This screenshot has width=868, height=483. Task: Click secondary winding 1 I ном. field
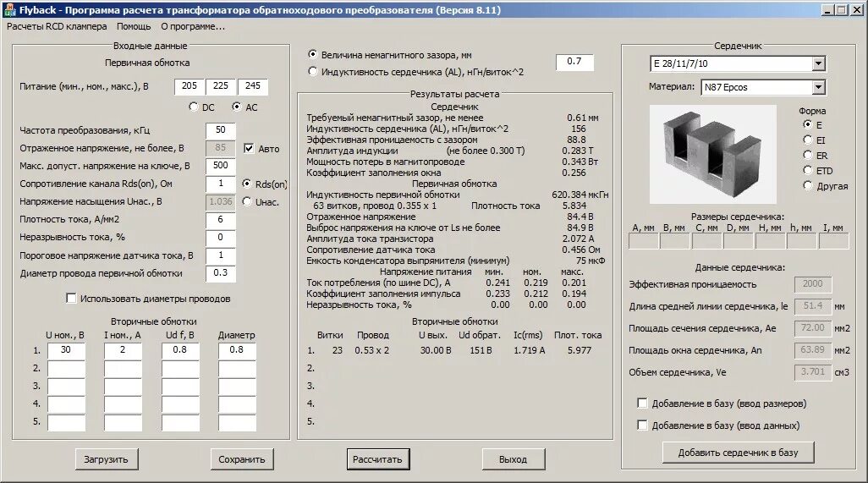pyautogui.click(x=123, y=350)
